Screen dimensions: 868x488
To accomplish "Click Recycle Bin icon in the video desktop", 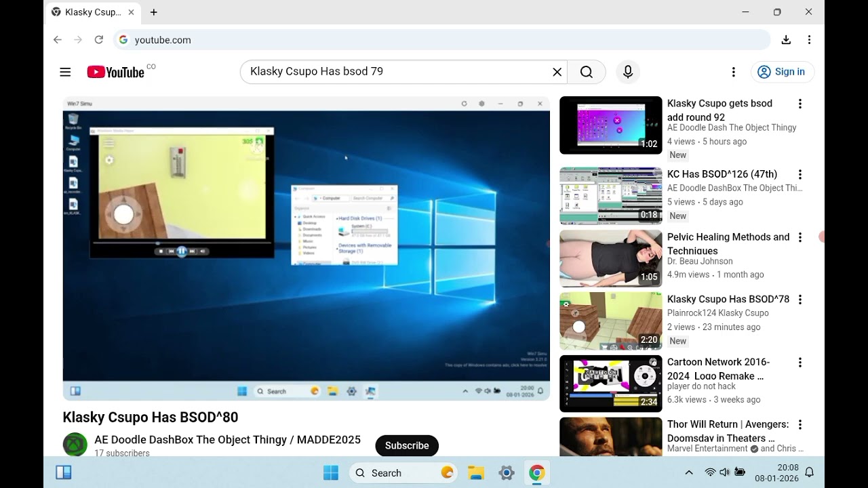I will click(73, 121).
